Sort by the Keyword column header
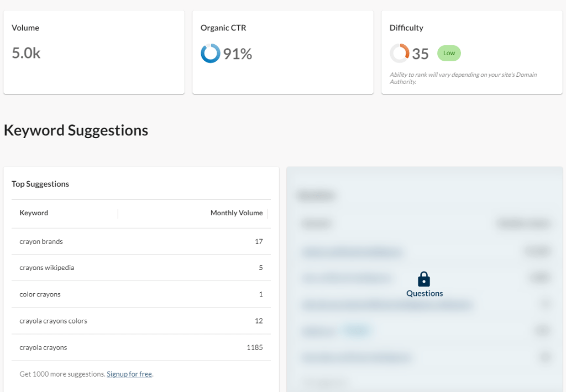This screenshot has height=392, width=566. click(x=34, y=213)
